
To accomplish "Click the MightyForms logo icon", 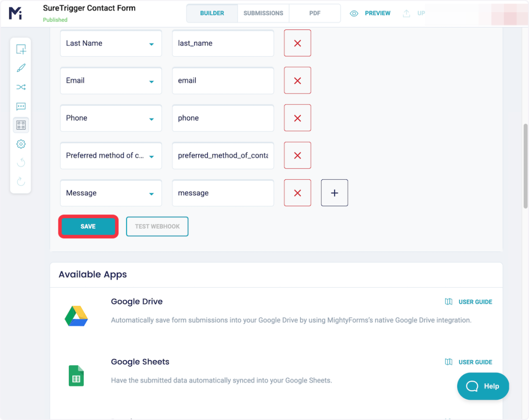I will [15, 13].
